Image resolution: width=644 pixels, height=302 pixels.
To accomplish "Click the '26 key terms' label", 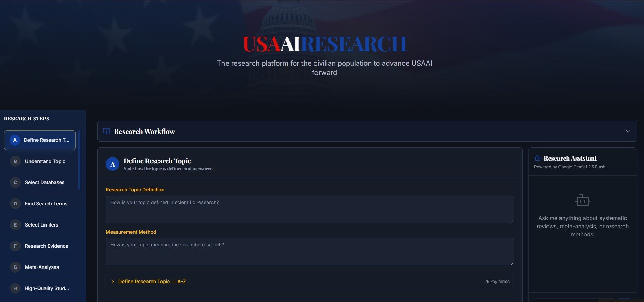I will (497, 282).
